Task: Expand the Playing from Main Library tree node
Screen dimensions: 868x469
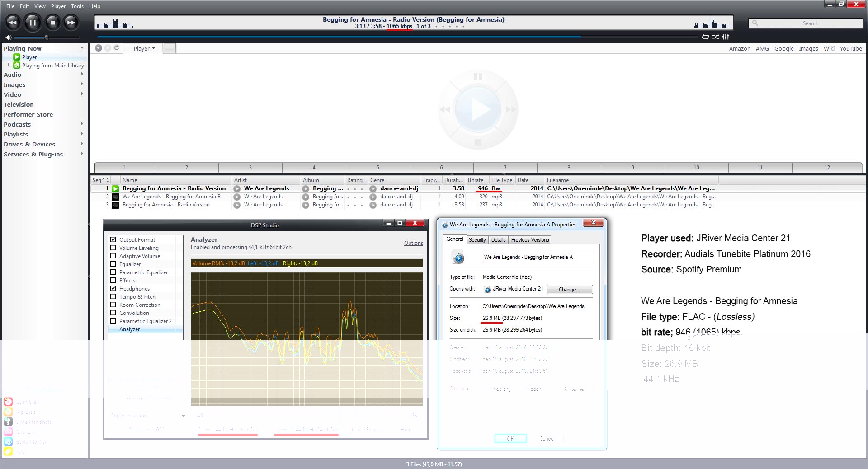Action: [x=9, y=66]
